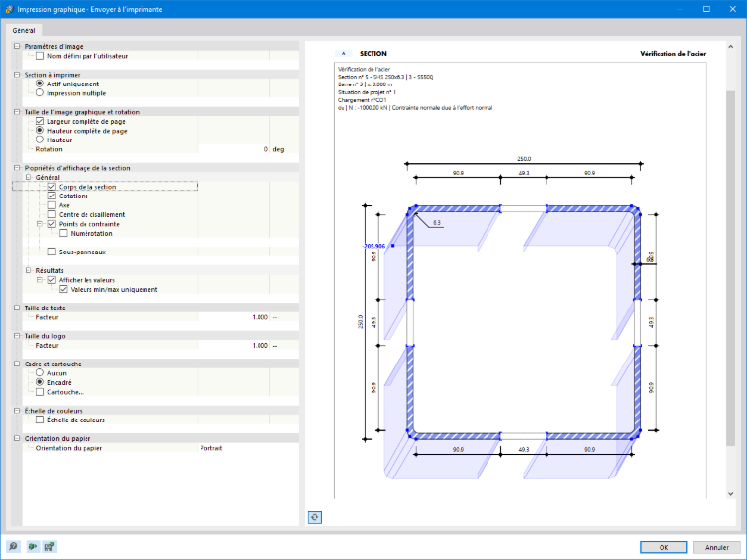Collapse the 'Échelle de couleurs' group

(17, 411)
